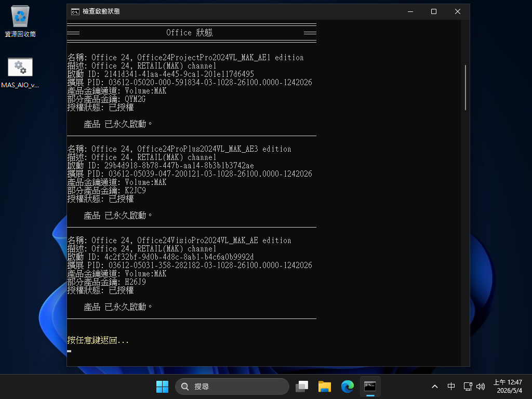This screenshot has height=399, width=532.
Task: Click partial product key QYM2G
Action: pyautogui.click(x=135, y=99)
